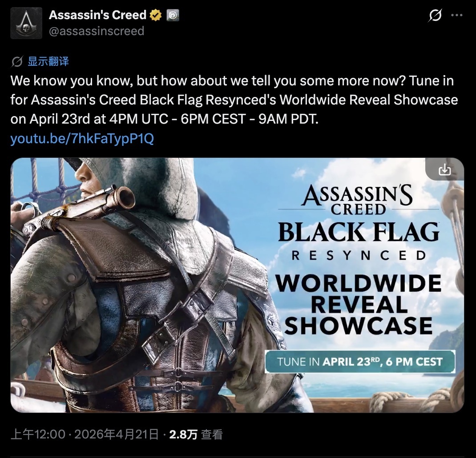476x458 pixels.
Task: Click the @assassinscreed handle
Action: [x=97, y=31]
